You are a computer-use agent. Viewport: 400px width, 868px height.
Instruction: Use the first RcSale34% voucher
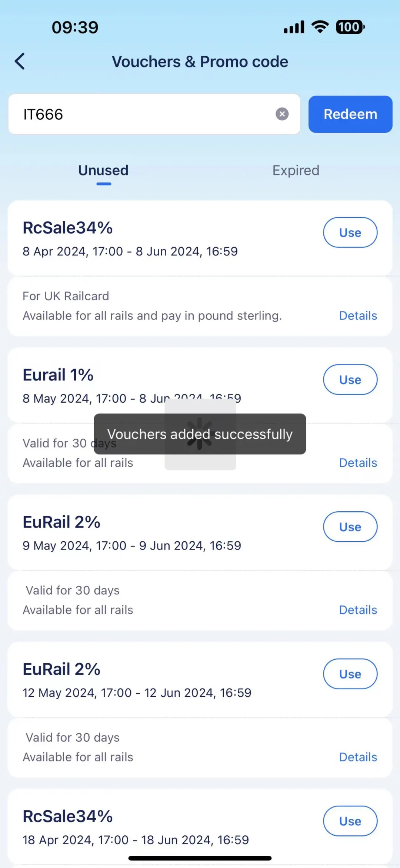tap(350, 232)
